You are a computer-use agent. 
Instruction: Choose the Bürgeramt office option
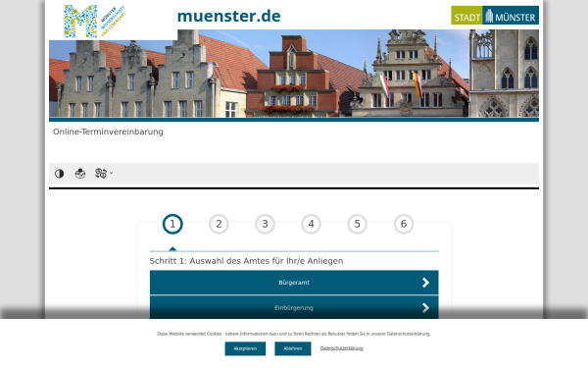(x=294, y=283)
